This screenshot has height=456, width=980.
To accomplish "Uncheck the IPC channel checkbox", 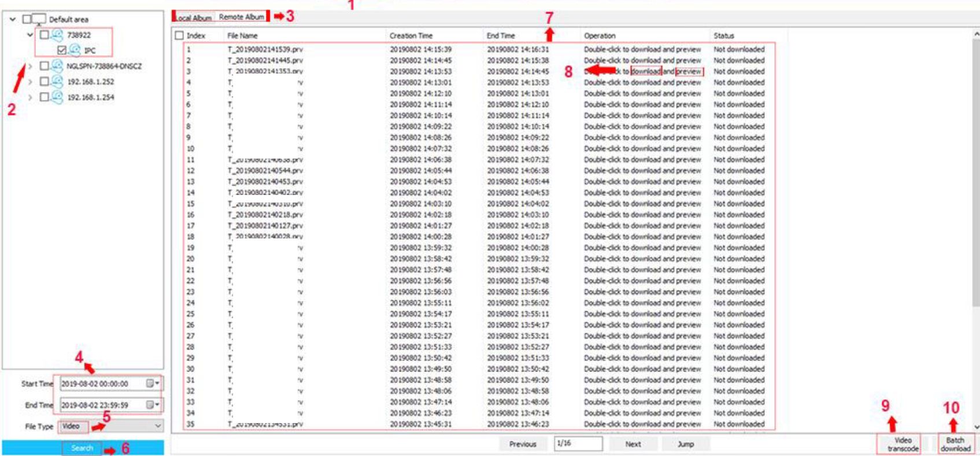I will pyautogui.click(x=62, y=50).
